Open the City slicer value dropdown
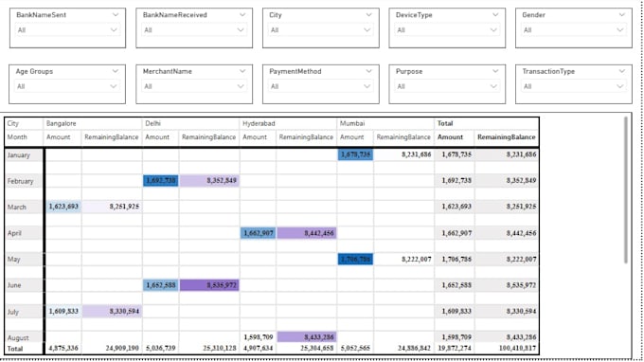644x362 pixels. coord(320,30)
